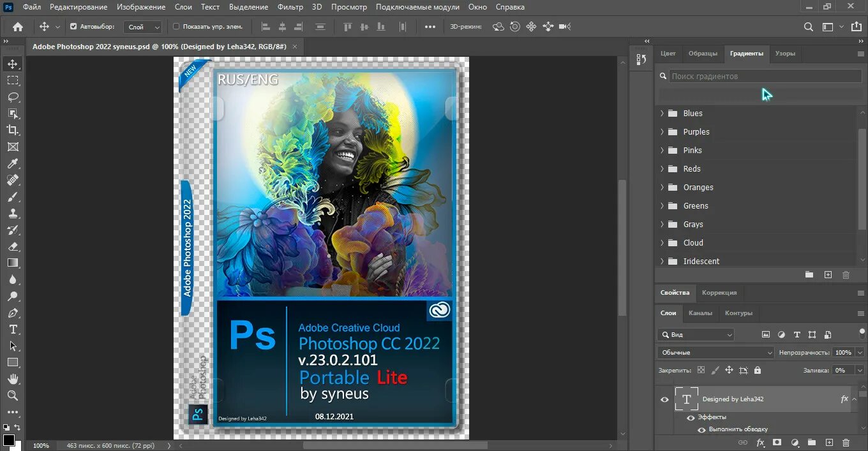Open the search magnifier in options bar
Image resolution: width=868 pixels, height=451 pixels.
809,27
